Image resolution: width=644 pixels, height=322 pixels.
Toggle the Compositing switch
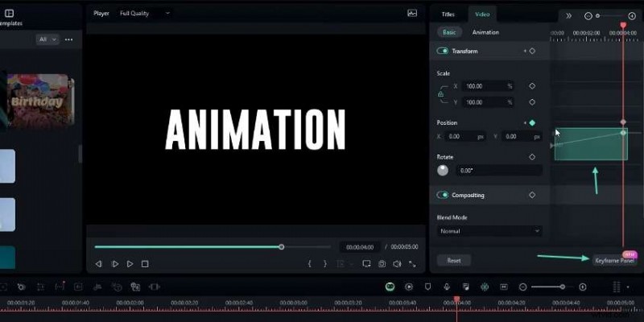coord(443,195)
